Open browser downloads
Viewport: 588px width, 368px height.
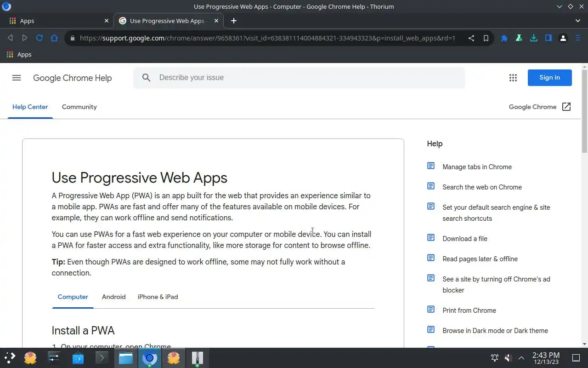coord(534,38)
